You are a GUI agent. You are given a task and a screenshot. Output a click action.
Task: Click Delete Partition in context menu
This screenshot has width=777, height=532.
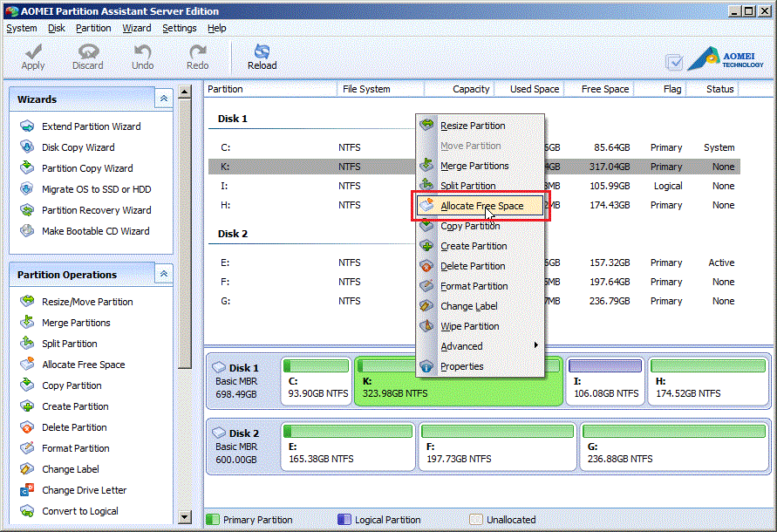click(480, 266)
